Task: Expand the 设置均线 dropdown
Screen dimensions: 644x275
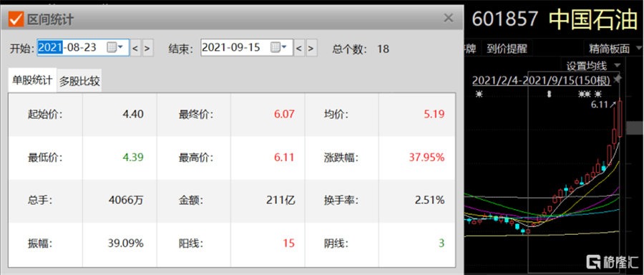Action: [594, 65]
